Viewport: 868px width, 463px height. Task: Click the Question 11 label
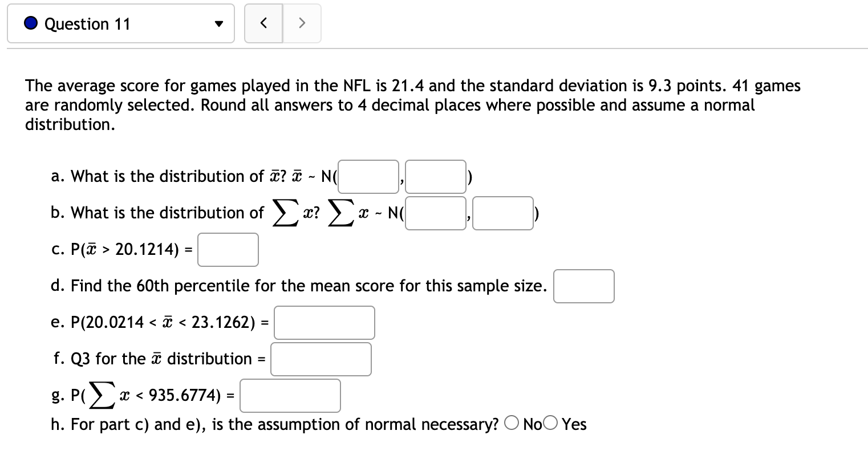(x=88, y=23)
